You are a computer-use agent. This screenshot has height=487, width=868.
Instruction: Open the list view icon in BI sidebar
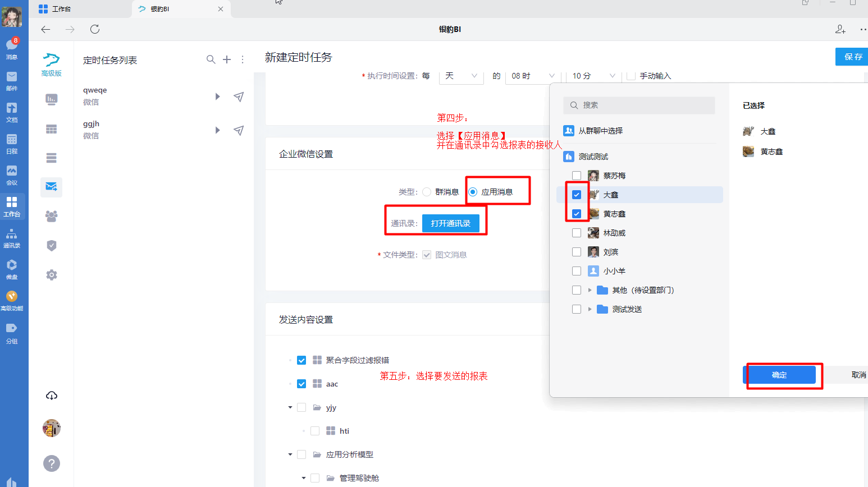click(51, 158)
